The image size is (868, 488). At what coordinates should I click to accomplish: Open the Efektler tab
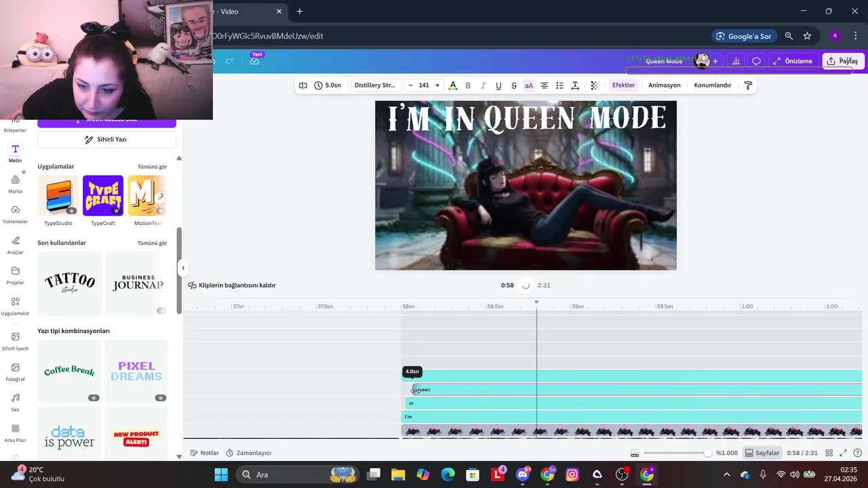[x=623, y=85]
